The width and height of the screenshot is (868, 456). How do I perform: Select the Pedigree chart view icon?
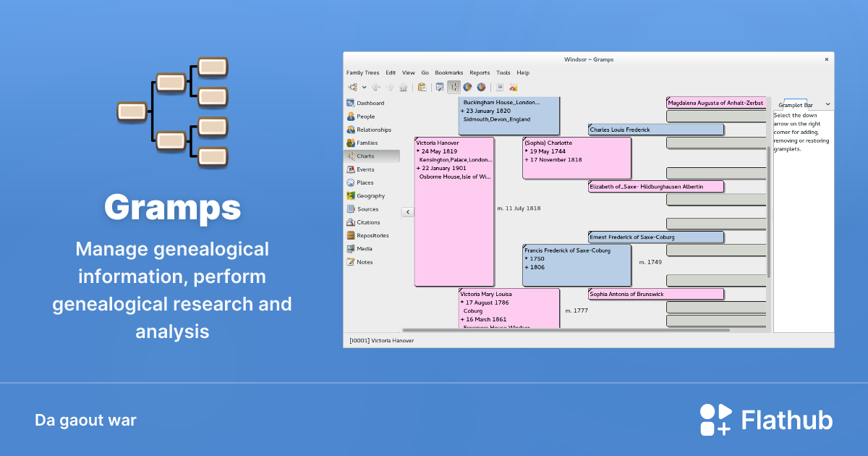454,88
